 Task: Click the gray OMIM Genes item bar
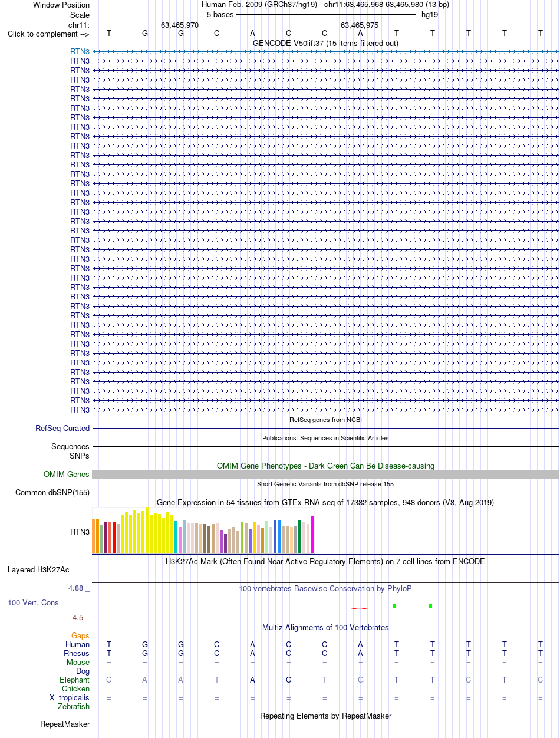click(x=325, y=474)
